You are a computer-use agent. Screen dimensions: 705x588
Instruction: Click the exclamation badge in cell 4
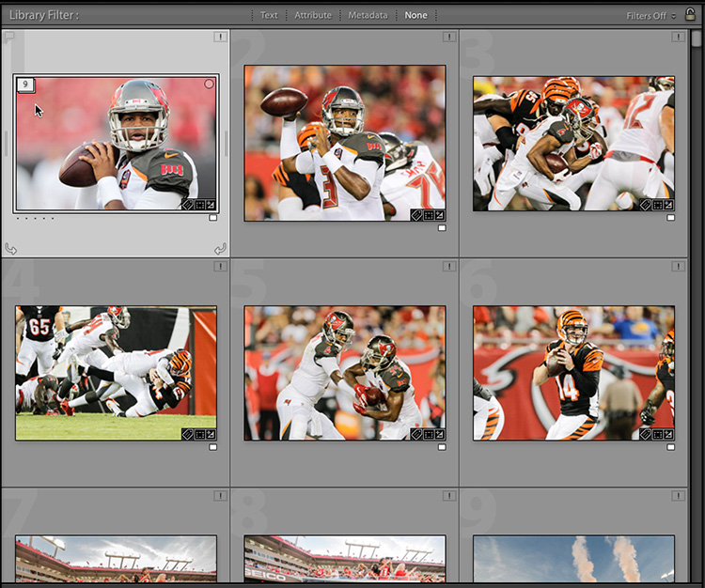220,267
